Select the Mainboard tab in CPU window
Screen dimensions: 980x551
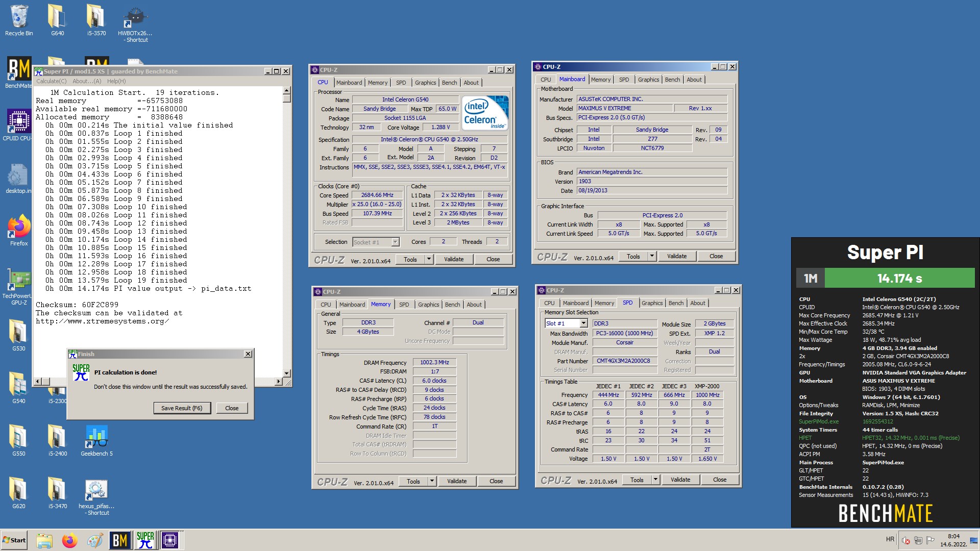pyautogui.click(x=349, y=83)
